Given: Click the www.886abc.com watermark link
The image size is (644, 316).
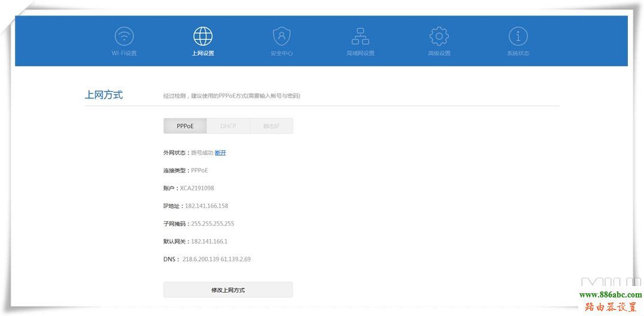Looking at the screenshot, I should coord(610,294).
